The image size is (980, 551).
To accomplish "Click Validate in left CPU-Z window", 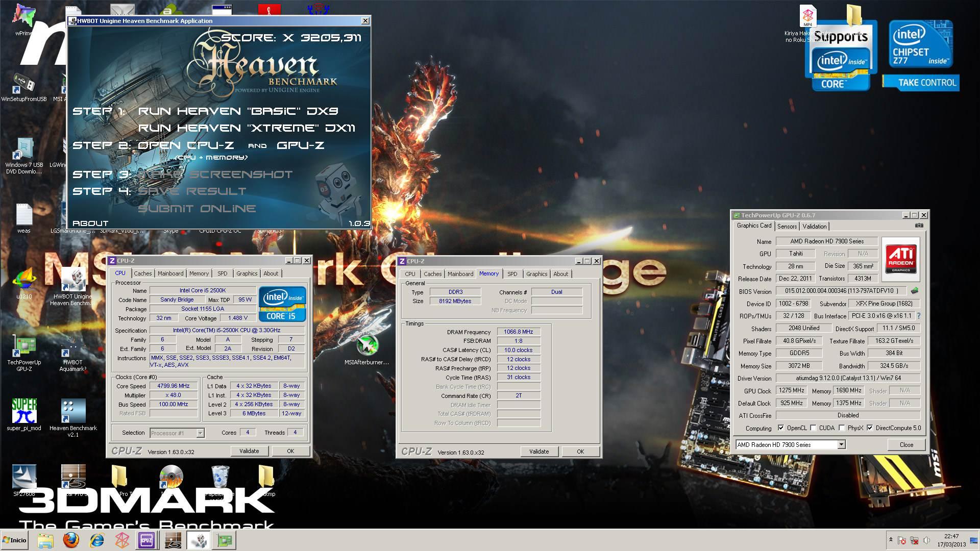I will [x=249, y=451].
